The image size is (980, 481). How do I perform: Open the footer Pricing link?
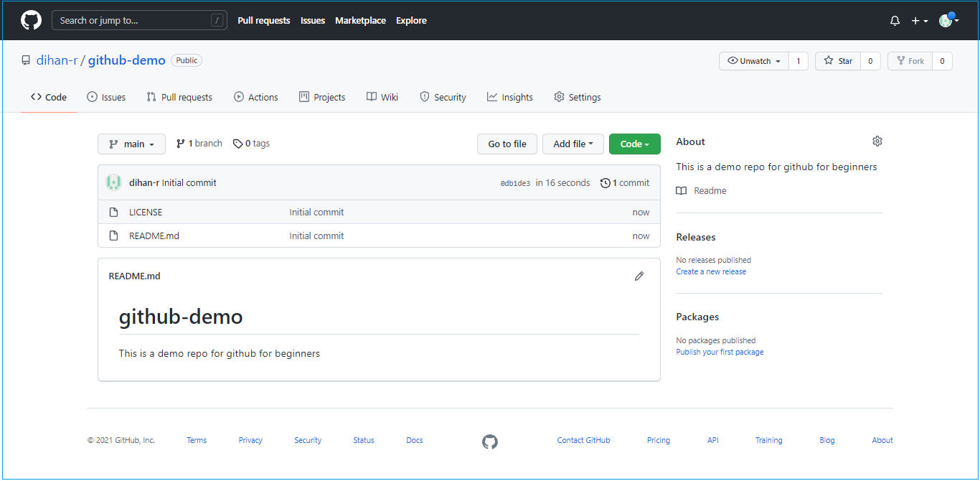coord(659,441)
